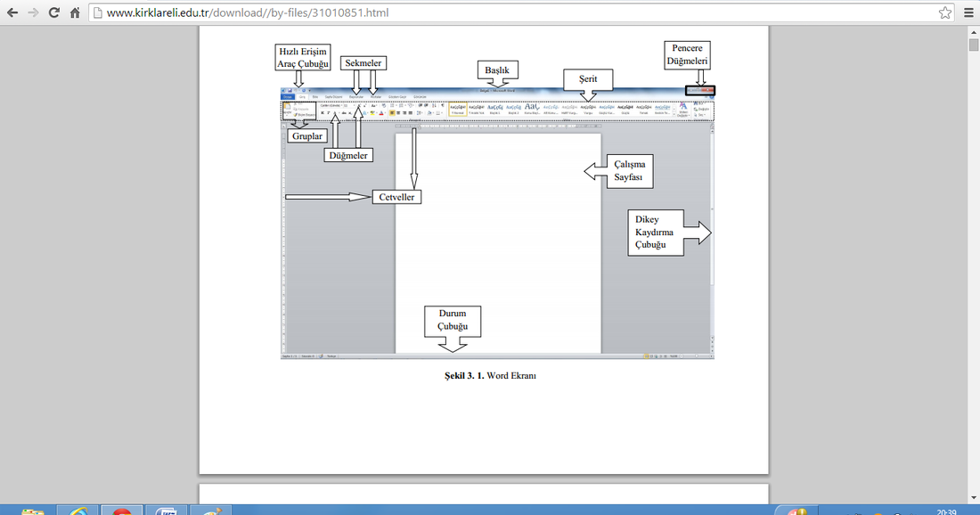
Task: Select the Italic (T) formatting icon
Action: (328, 113)
